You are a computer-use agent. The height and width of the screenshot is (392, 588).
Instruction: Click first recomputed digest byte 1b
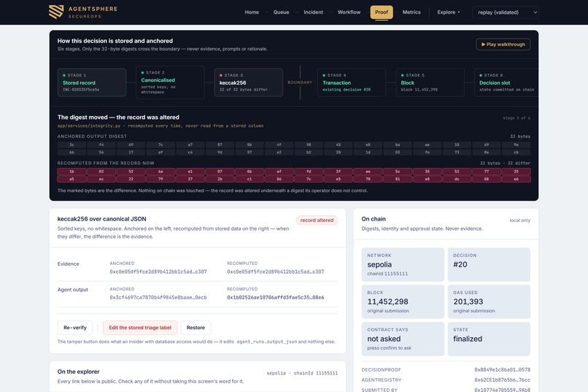pyautogui.click(x=71, y=172)
